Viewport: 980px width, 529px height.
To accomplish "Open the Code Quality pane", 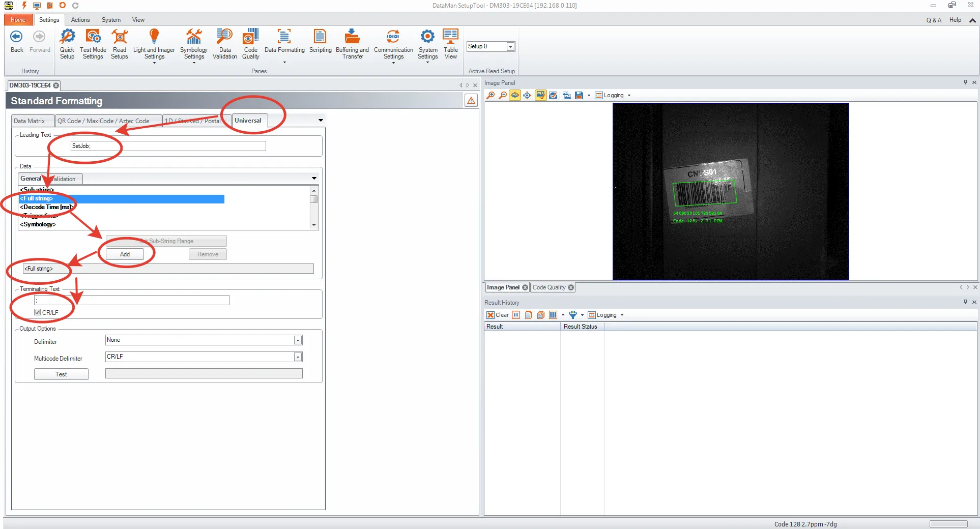I will 250,43.
